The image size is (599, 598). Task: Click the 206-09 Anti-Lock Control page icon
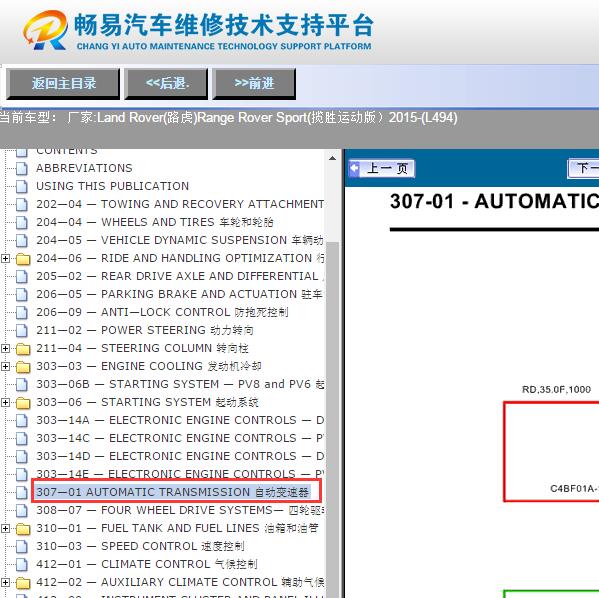point(22,312)
